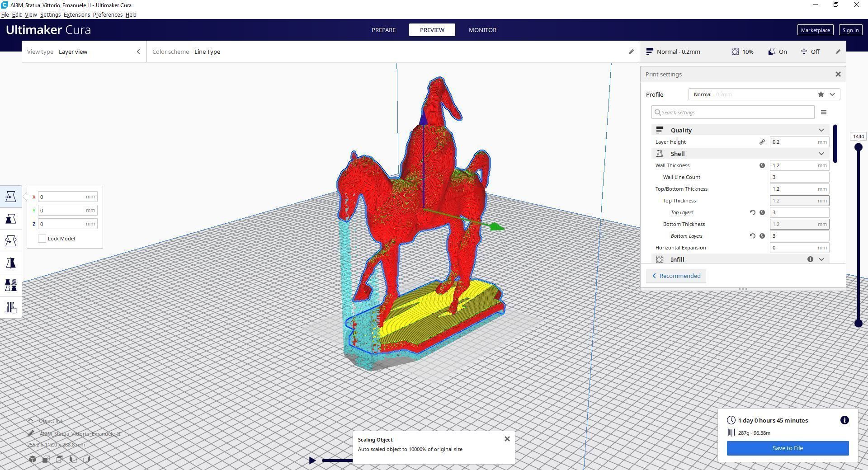This screenshot has width=868, height=470.
Task: Open the Profile dropdown
Action: [764, 94]
